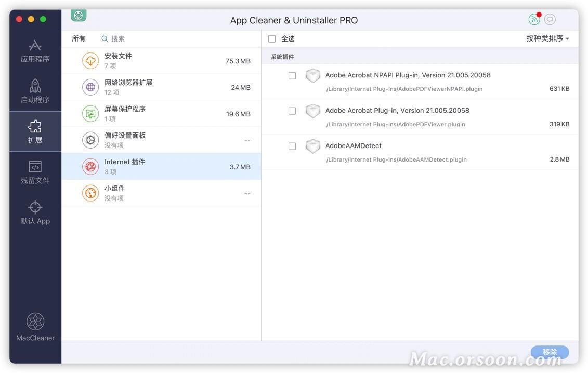Toggle the 全选 select-all checkbox
This screenshot has height=373, width=588.
(271, 38)
